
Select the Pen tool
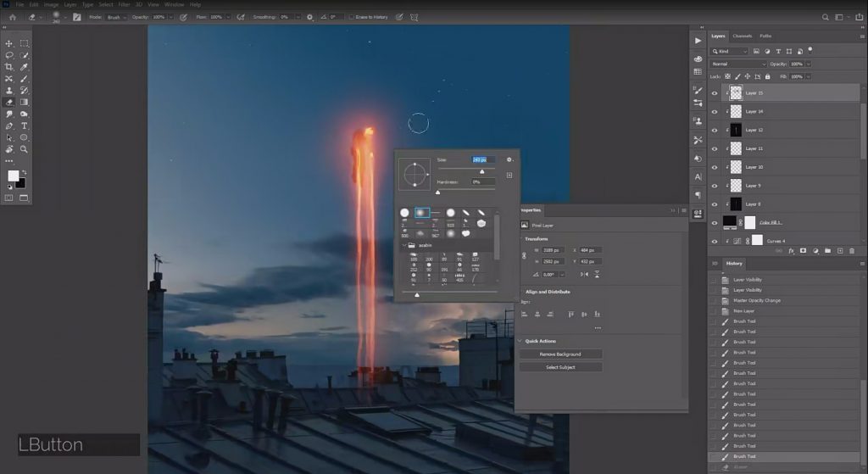click(8, 125)
